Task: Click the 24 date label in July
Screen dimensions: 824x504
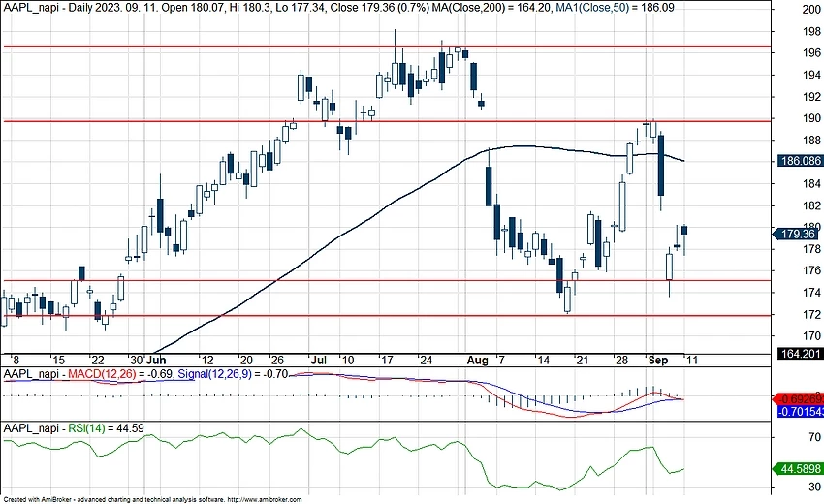Action: pos(426,360)
